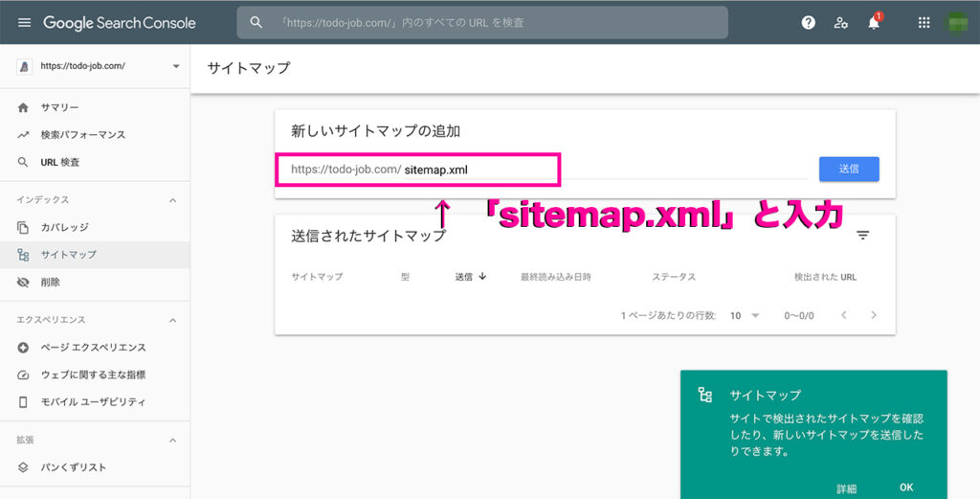
Task: Open the help question mark icon
Action: pos(808,23)
